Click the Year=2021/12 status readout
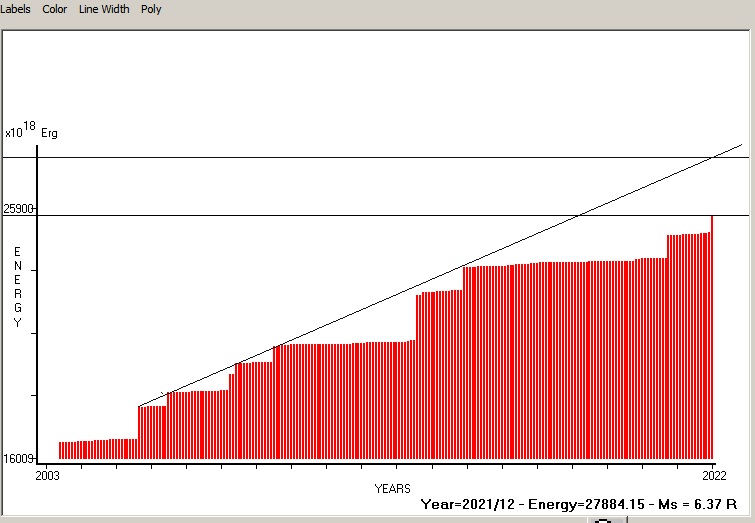Screen dimensions: 755x523 pos(470,505)
